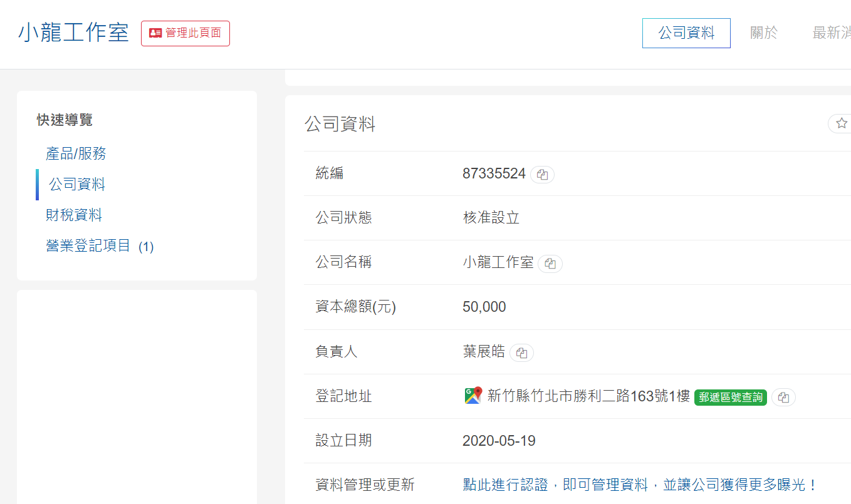Switch to the 關於 tab
This screenshot has width=851, height=504.
(764, 33)
